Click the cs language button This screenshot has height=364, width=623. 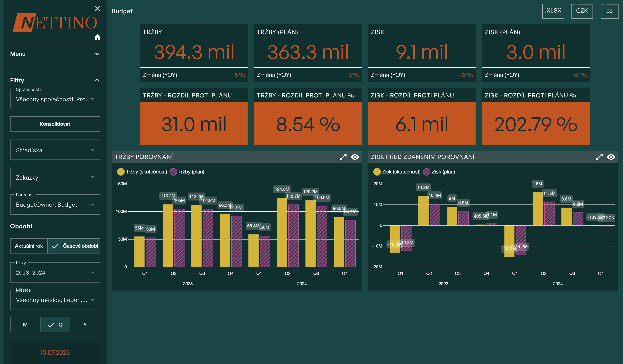click(609, 11)
